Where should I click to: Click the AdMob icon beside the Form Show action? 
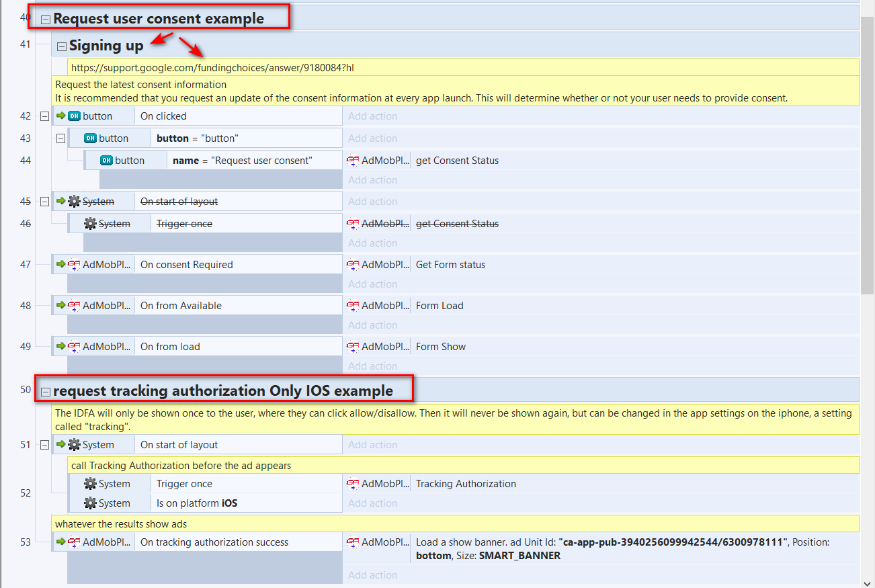click(353, 347)
